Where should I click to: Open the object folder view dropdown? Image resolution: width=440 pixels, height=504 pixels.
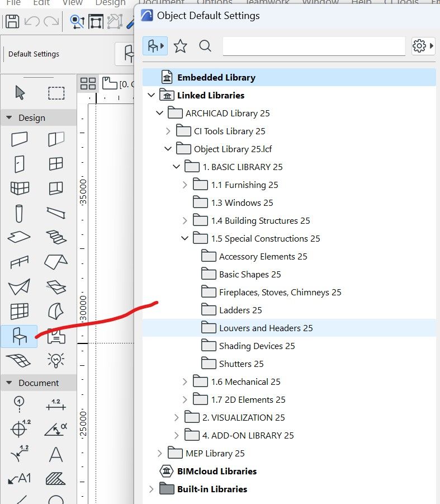155,46
